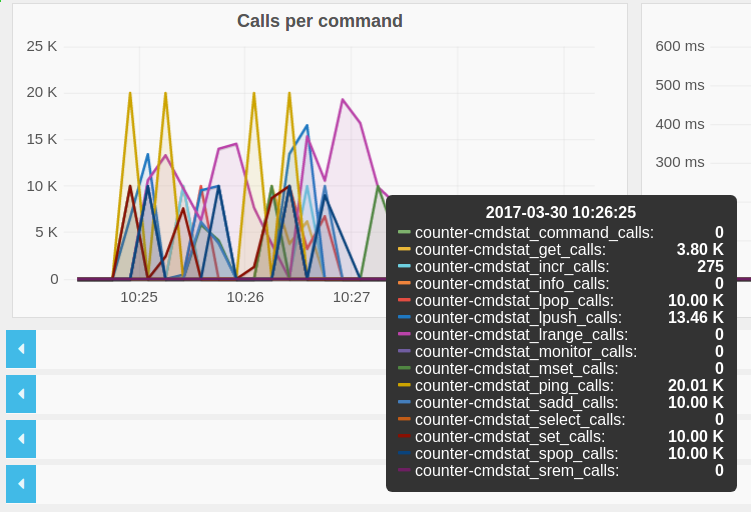Expand the topmost collapsed row arrow

(x=21, y=349)
